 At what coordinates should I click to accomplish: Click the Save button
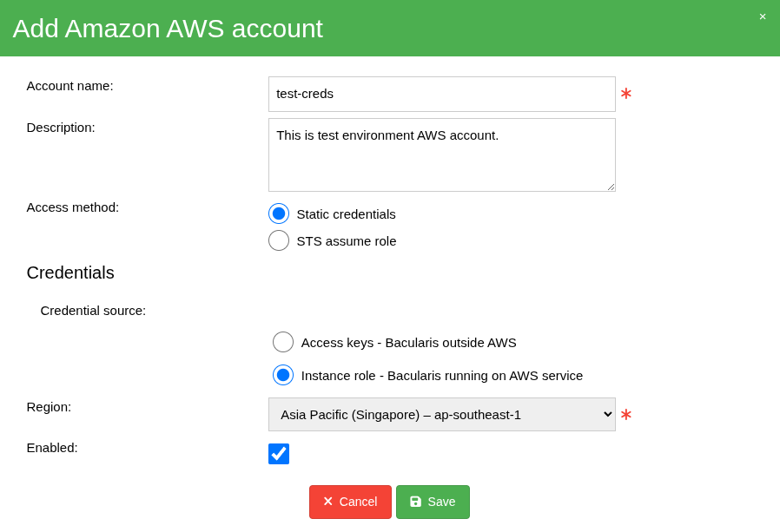point(433,502)
